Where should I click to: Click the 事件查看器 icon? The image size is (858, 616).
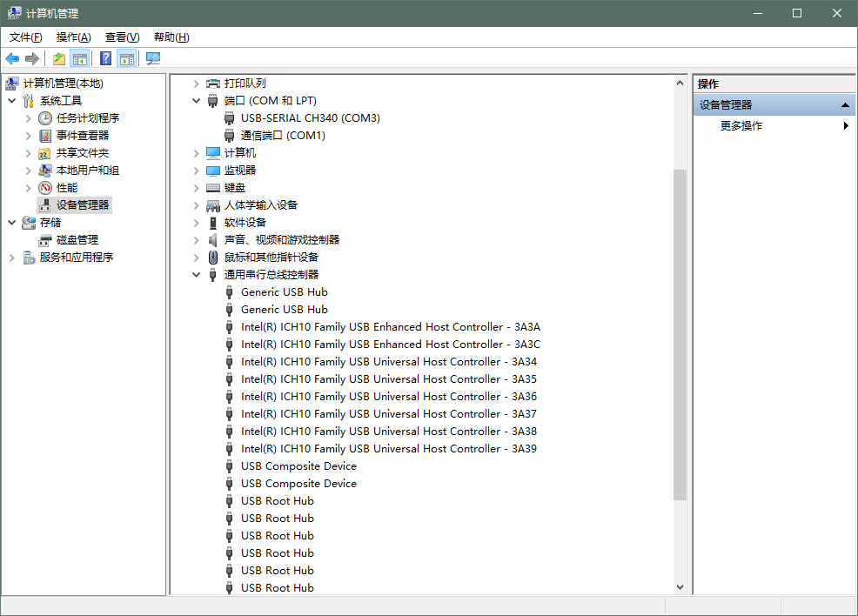coord(45,136)
